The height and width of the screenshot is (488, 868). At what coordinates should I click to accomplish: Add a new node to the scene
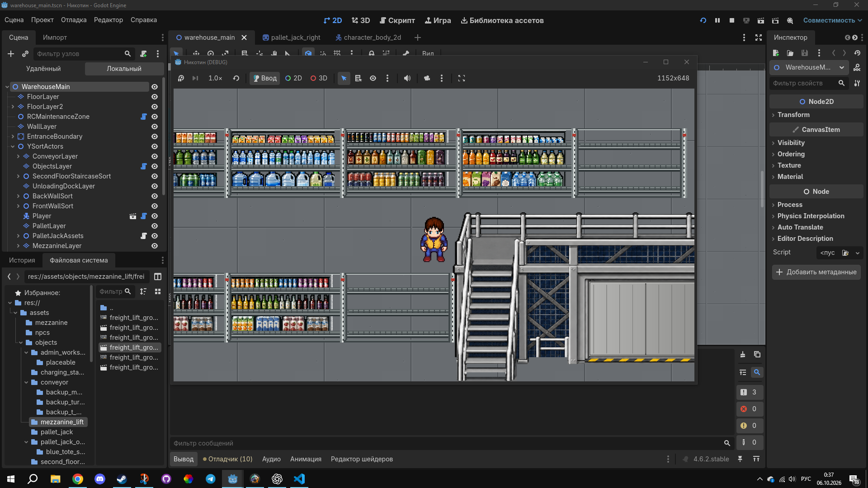coord(11,54)
